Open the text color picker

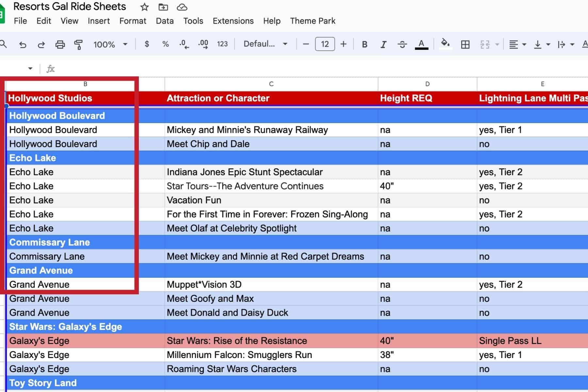(x=421, y=44)
